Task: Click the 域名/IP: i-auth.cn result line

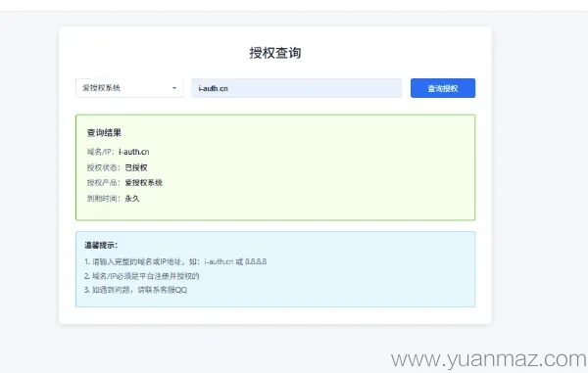Action: [119, 152]
